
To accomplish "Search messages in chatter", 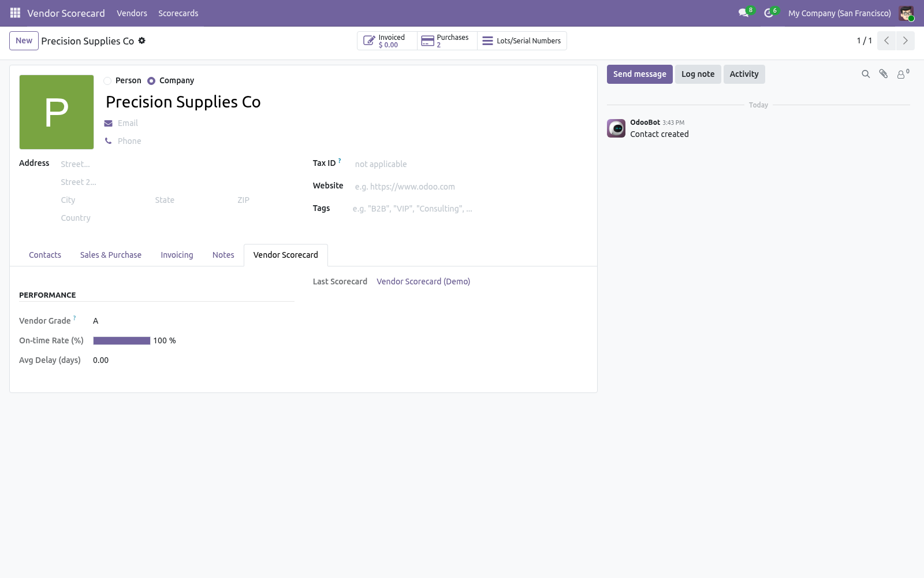I will [x=866, y=74].
